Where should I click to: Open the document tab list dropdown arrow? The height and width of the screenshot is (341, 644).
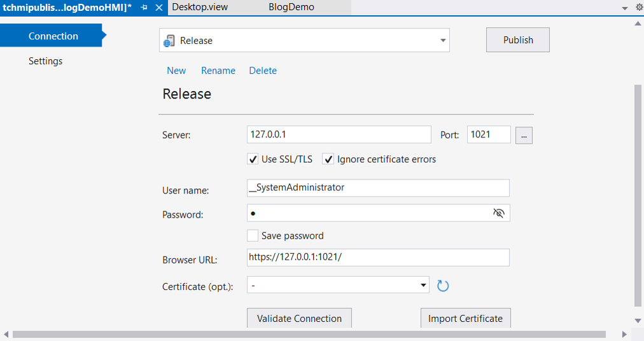[x=625, y=8]
